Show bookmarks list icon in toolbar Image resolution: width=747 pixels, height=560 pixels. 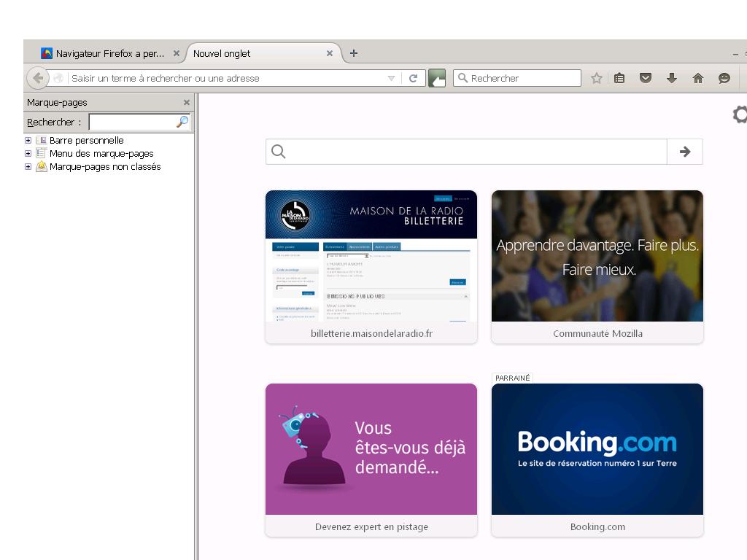(619, 78)
